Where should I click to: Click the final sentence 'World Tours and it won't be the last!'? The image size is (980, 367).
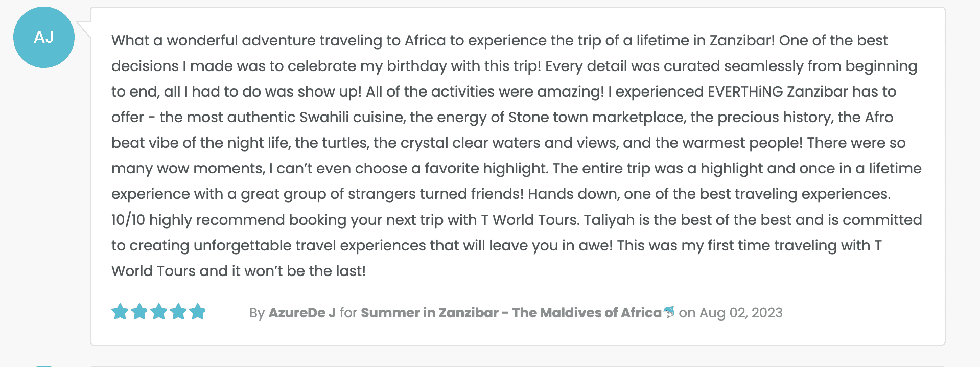238,271
